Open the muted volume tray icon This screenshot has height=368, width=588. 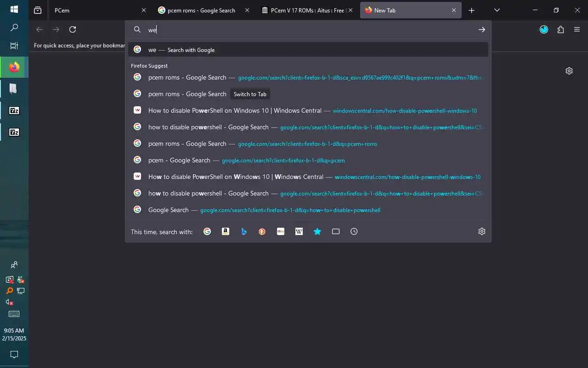coord(9,302)
